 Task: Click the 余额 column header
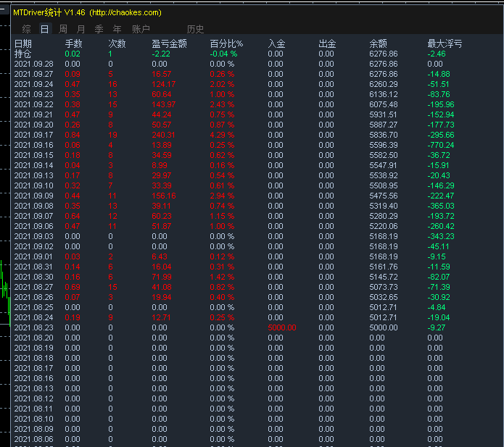[x=379, y=43]
